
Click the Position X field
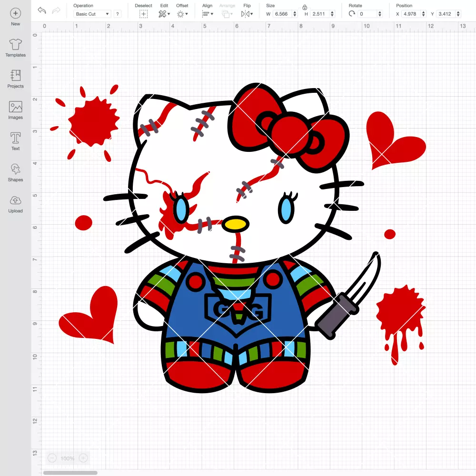pyautogui.click(x=411, y=14)
